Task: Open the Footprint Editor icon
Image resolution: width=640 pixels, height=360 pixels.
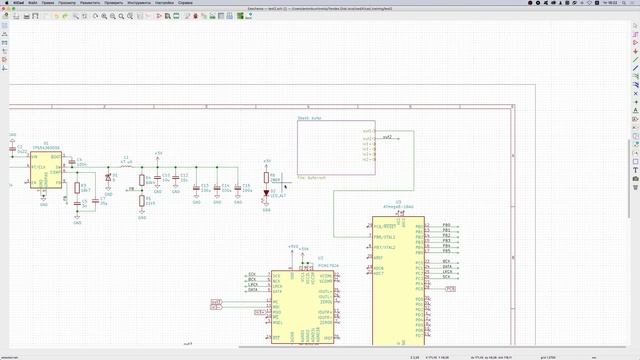Action: 176,16
